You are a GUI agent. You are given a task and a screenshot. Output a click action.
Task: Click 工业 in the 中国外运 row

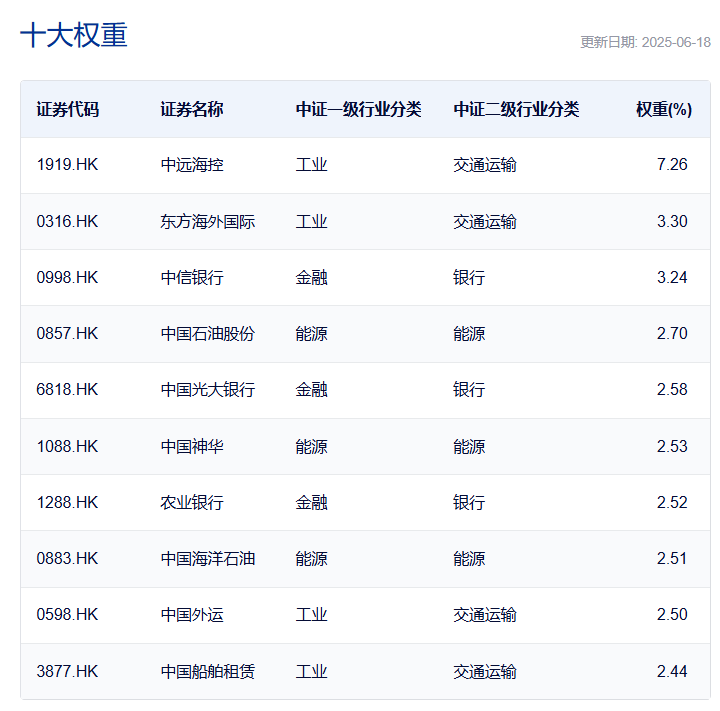(x=311, y=615)
